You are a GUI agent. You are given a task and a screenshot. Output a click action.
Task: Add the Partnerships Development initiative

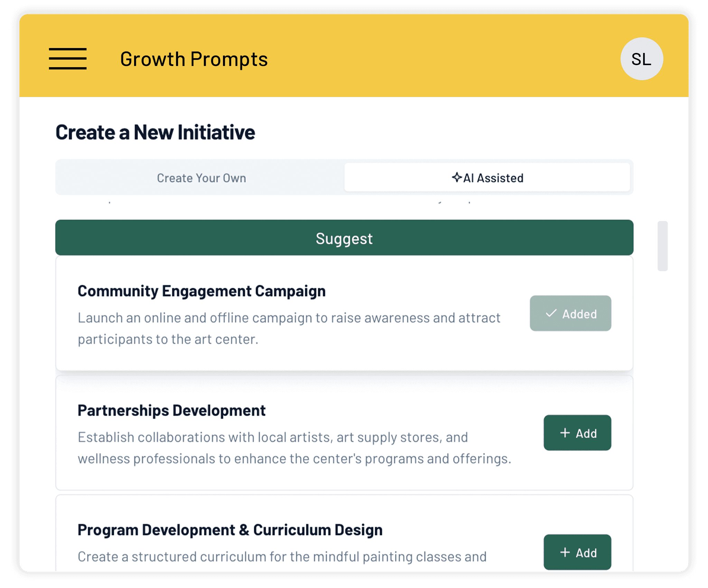point(577,433)
